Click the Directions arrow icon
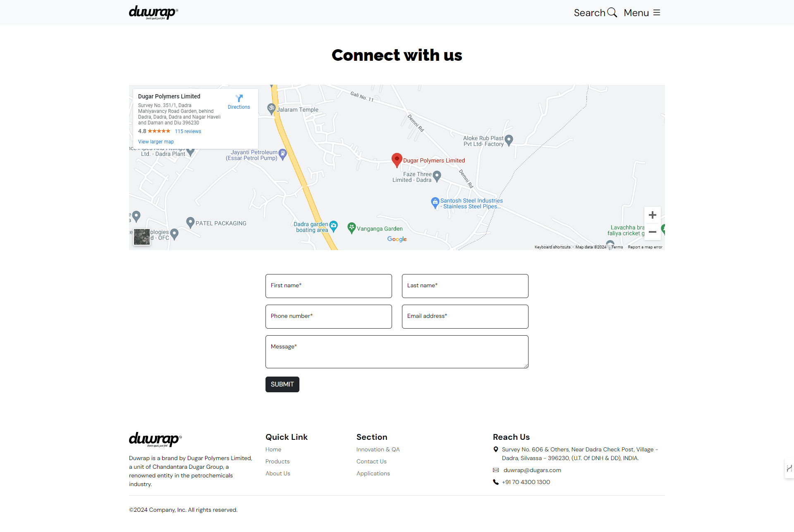The image size is (794, 532). pos(239,98)
